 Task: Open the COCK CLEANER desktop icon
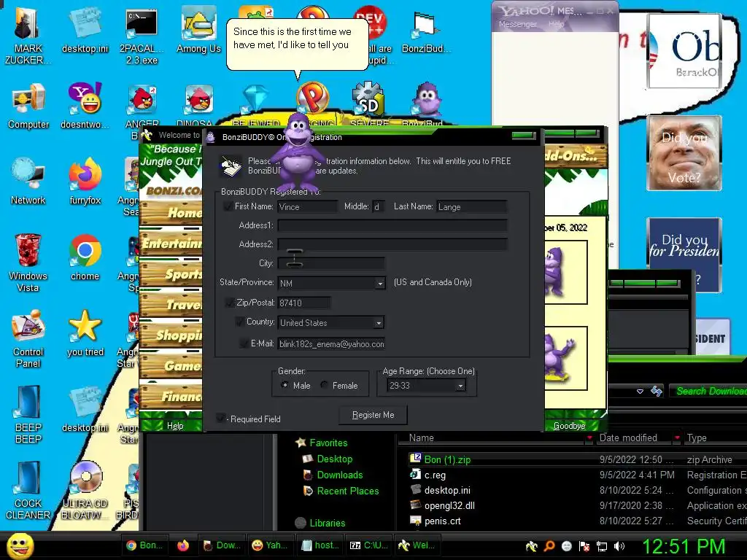(28, 491)
